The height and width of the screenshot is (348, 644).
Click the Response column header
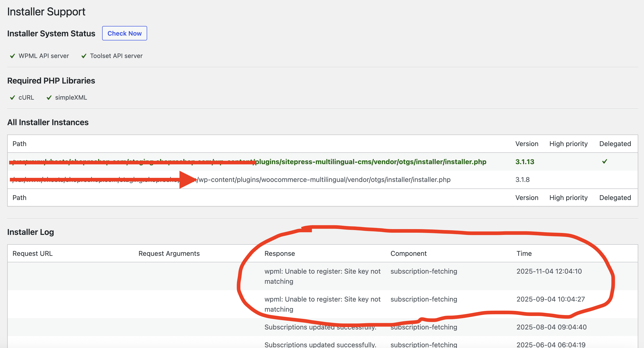(280, 254)
